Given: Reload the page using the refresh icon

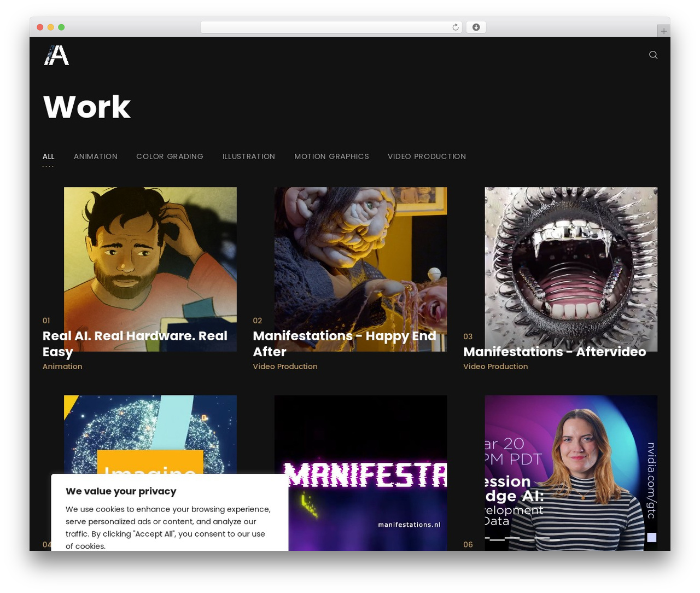Looking at the screenshot, I should coord(456,27).
